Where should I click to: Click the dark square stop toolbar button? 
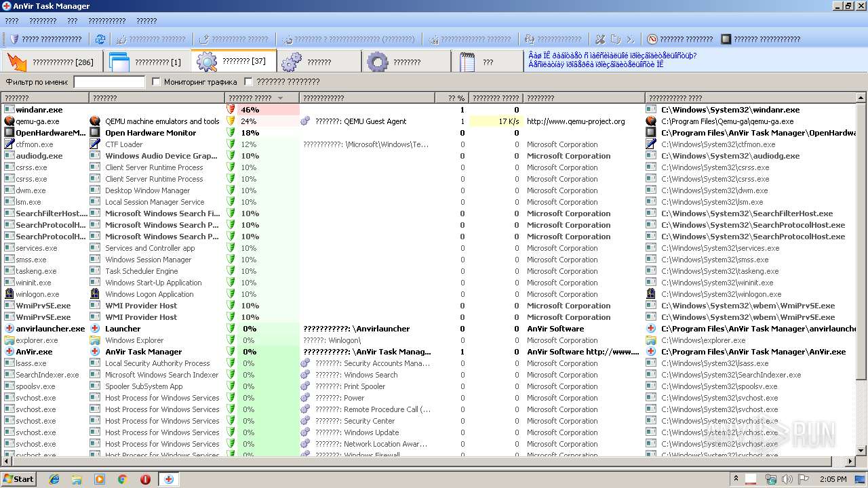(760, 39)
